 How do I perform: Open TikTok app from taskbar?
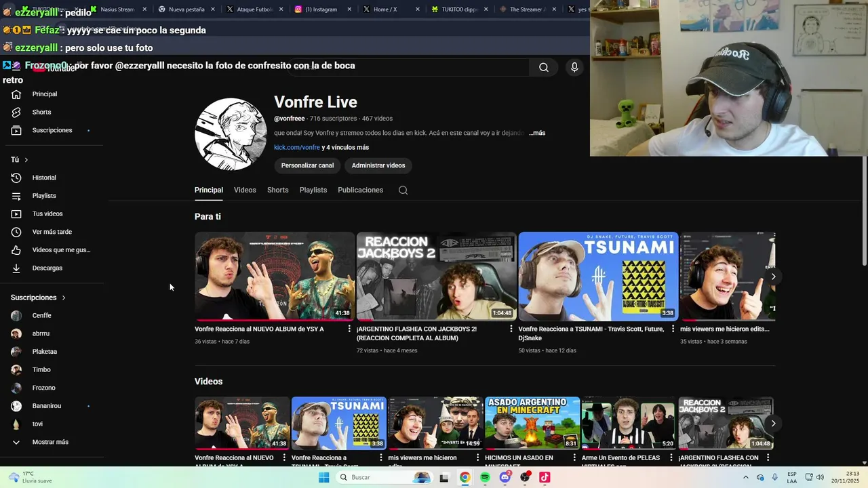tap(545, 477)
